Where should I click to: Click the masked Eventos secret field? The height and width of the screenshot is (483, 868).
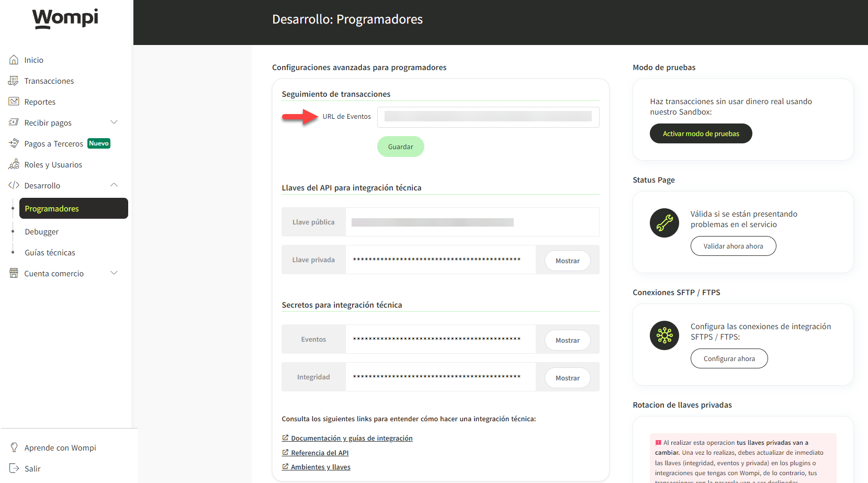point(441,339)
